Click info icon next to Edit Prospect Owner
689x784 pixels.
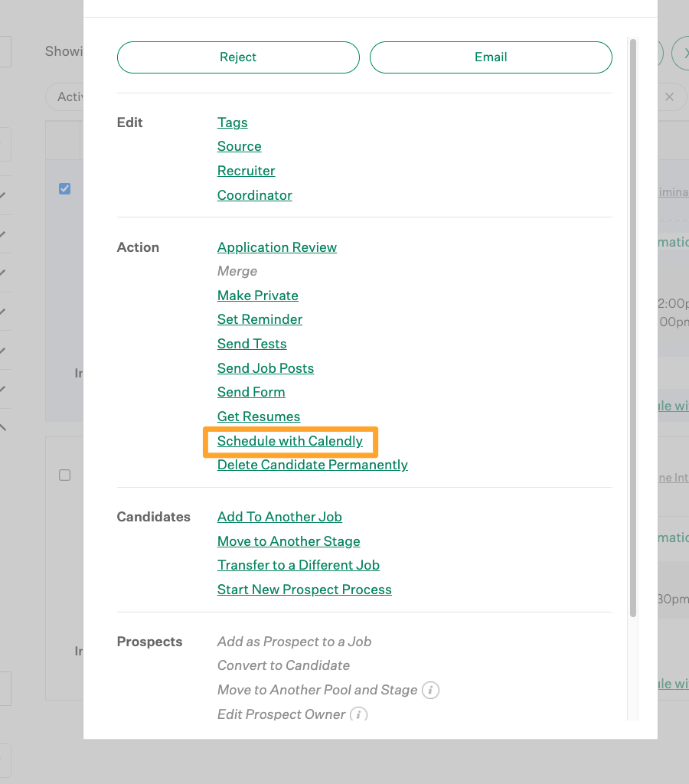pos(358,714)
